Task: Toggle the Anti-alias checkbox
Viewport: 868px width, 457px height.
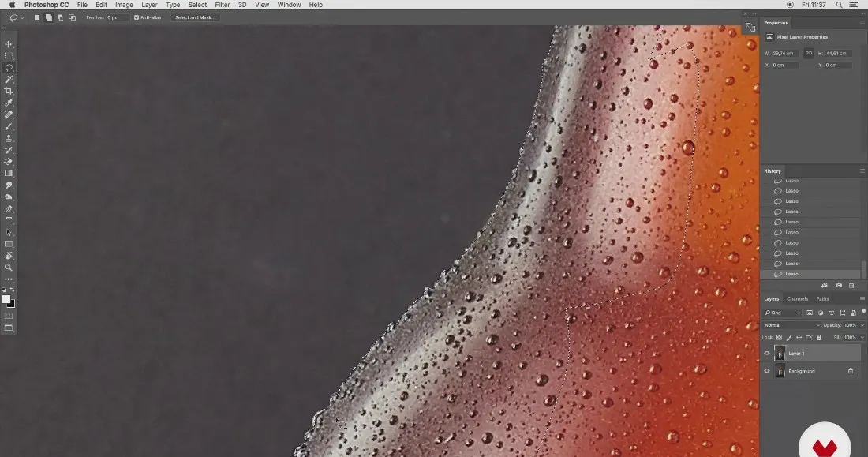Action: (x=137, y=17)
